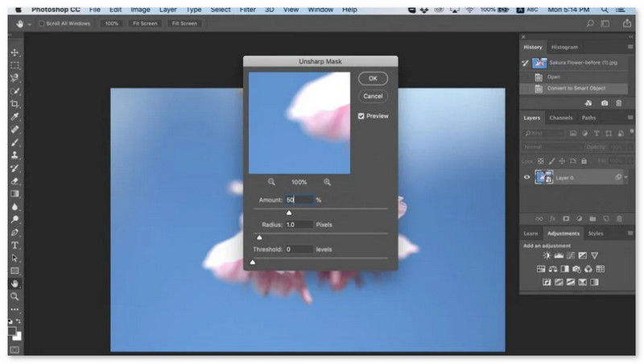Toggle Lock transparent pixels
Screen dimensions: 644x364
click(540, 161)
